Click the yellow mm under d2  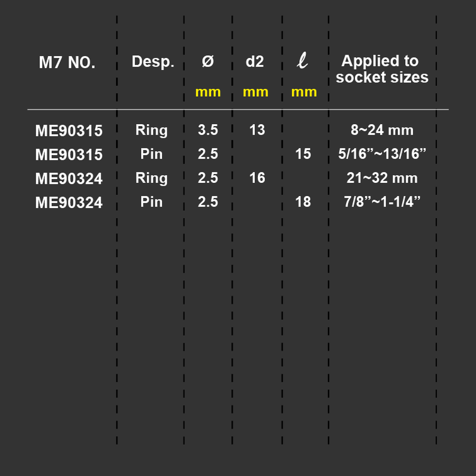click(x=256, y=92)
